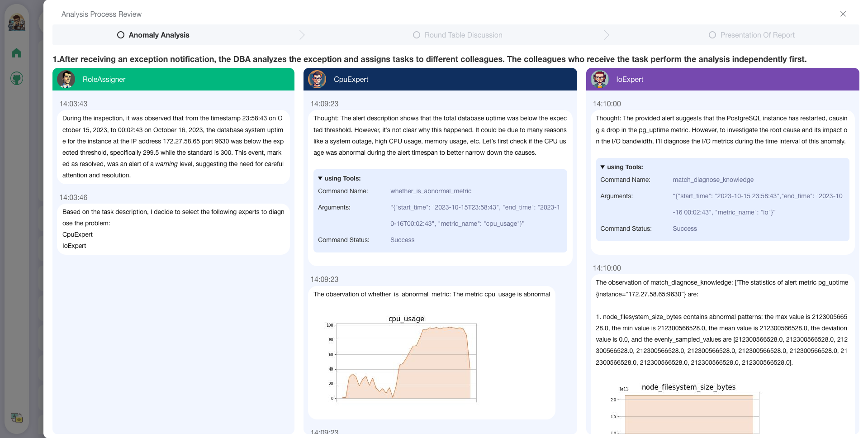The image size is (868, 438).
Task: Collapse IoExpert's using Tools section
Action: pos(621,167)
